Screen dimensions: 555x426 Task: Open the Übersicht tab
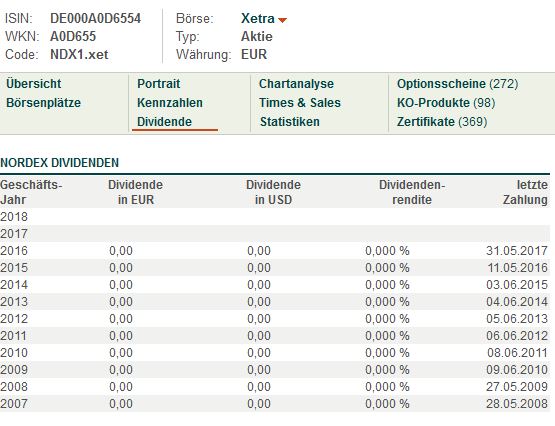(34, 84)
